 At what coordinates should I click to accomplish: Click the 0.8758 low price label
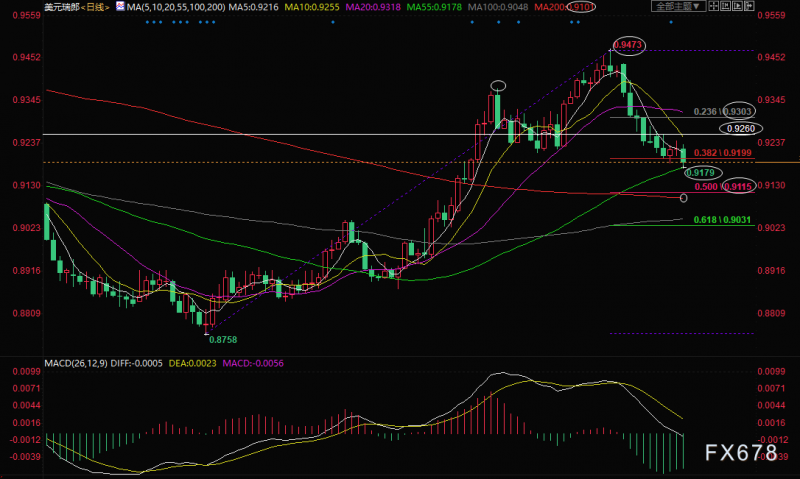pyautogui.click(x=223, y=340)
